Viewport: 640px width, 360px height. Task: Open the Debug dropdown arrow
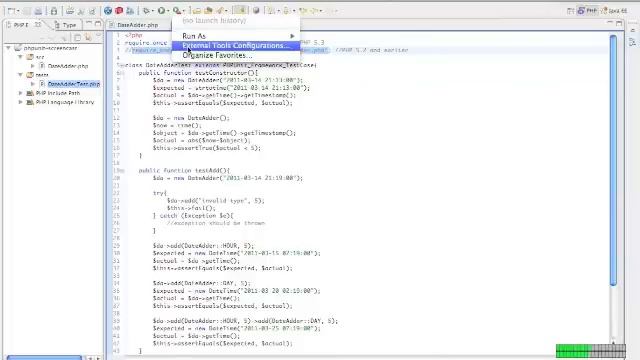pos(153,11)
